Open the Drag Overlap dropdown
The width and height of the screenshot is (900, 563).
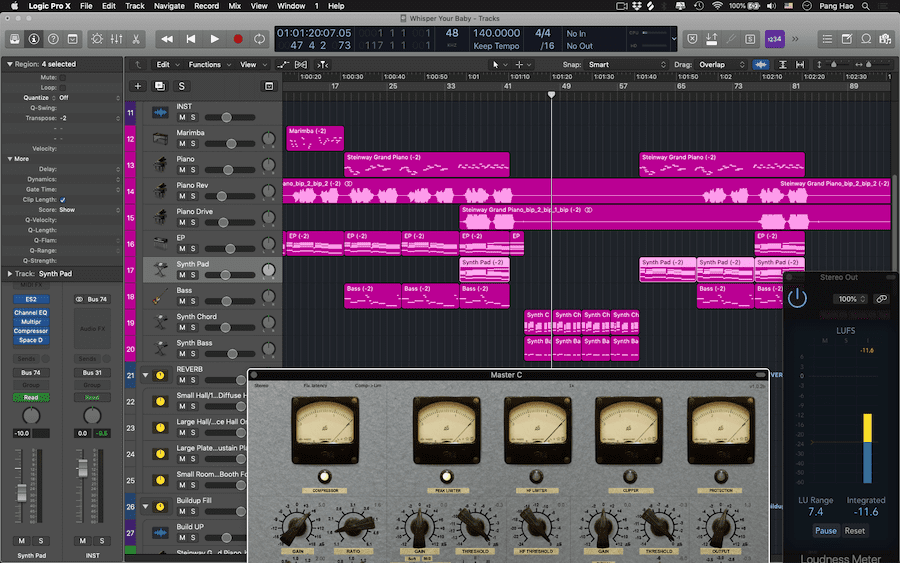(x=722, y=65)
